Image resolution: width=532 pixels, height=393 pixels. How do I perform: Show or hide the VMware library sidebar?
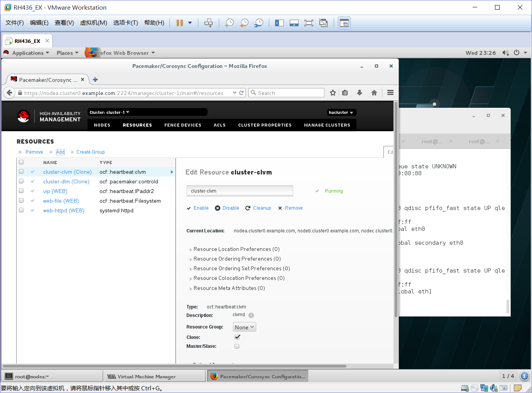coord(279,23)
